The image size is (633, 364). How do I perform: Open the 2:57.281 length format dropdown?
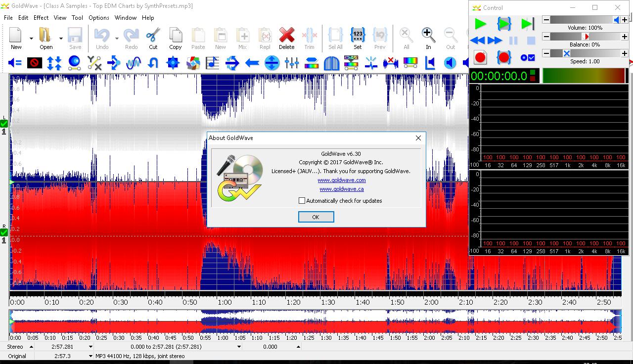click(90, 347)
